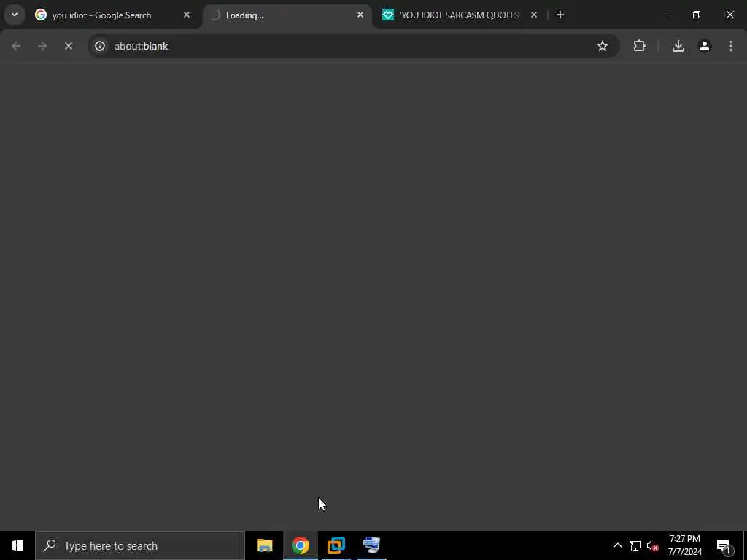
Task: Minimize the Chrome window
Action: pyautogui.click(x=663, y=15)
